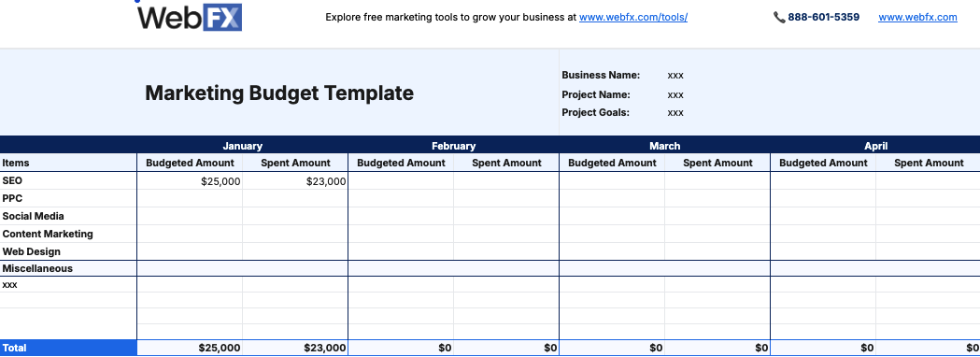The width and height of the screenshot is (980, 357).
Task: Select the Marketing Budget Template title
Action: tap(279, 93)
